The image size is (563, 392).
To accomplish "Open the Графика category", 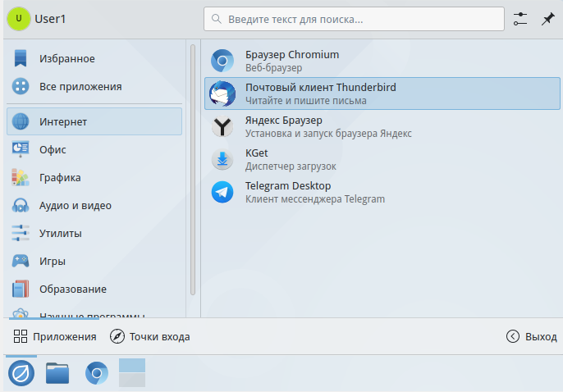I will pyautogui.click(x=59, y=177).
